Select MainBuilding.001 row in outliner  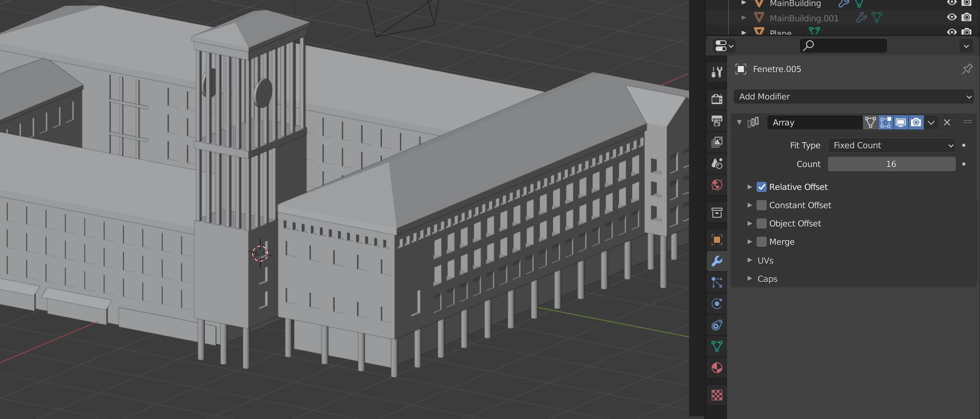(843, 18)
